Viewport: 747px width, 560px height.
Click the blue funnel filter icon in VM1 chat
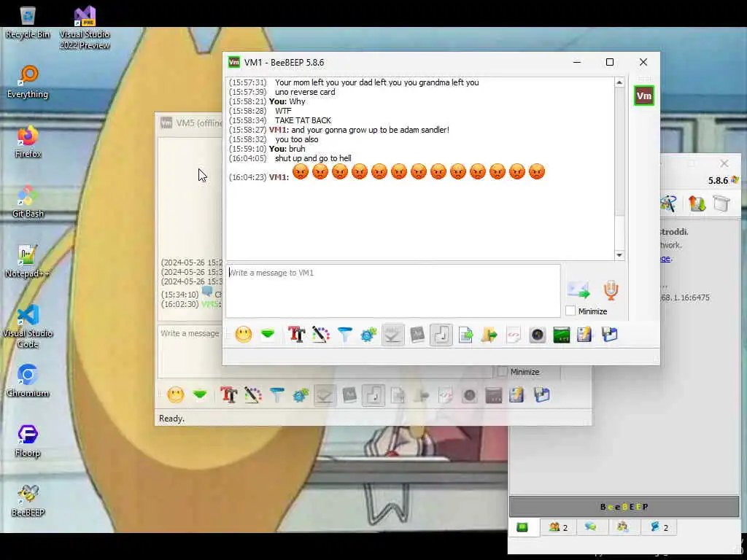click(x=344, y=334)
